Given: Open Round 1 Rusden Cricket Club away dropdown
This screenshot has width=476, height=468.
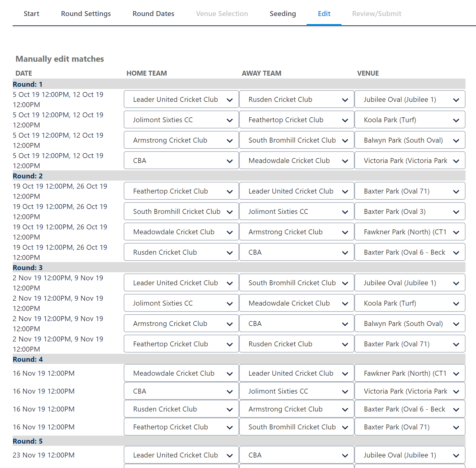Looking at the screenshot, I should (297, 99).
